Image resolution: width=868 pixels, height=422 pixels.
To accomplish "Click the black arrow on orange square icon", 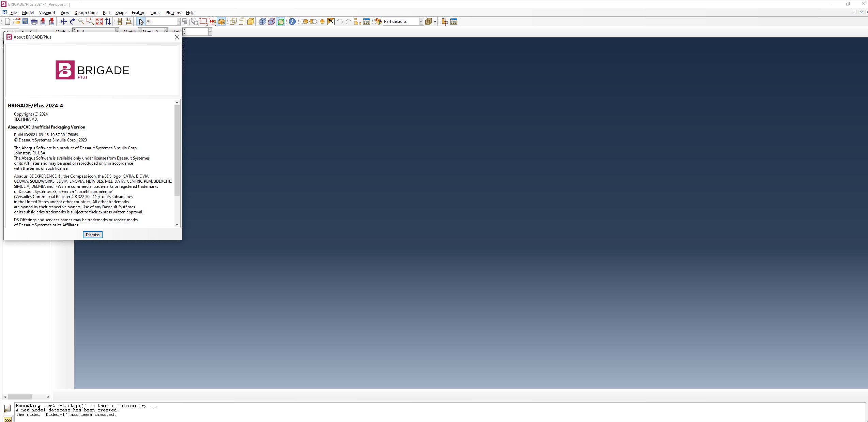I will 331,21.
